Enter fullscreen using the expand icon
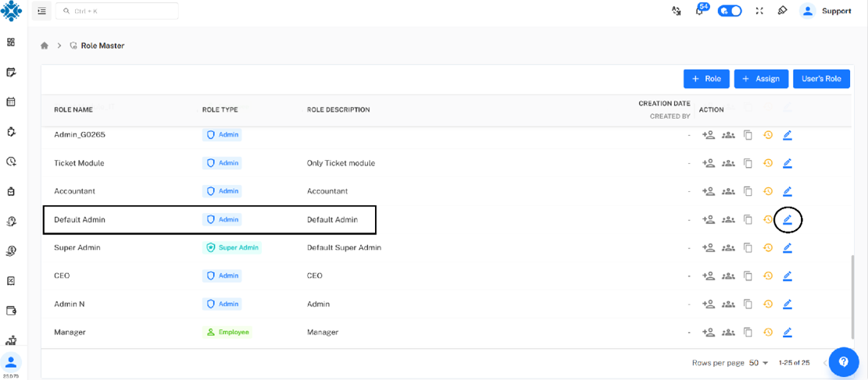Image resolution: width=868 pixels, height=380 pixels. pos(759,11)
